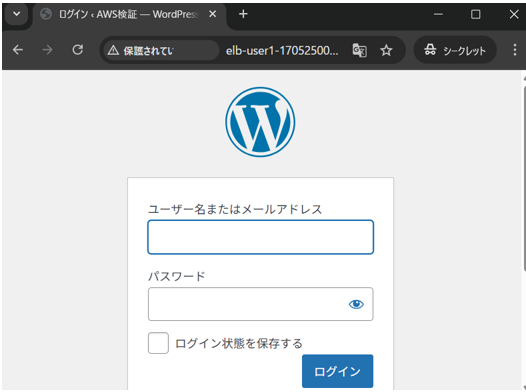Click the browser forward arrow
This screenshot has width=526, height=392.
coord(47,50)
